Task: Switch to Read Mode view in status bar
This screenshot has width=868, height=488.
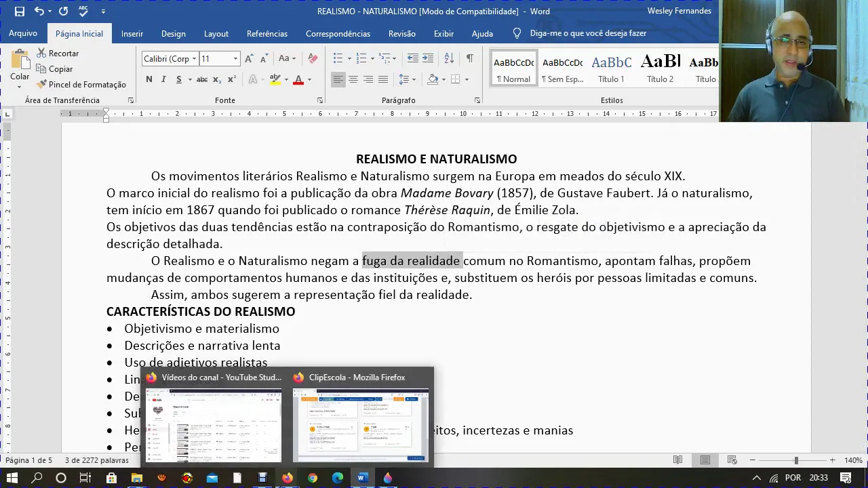Action: click(x=677, y=460)
